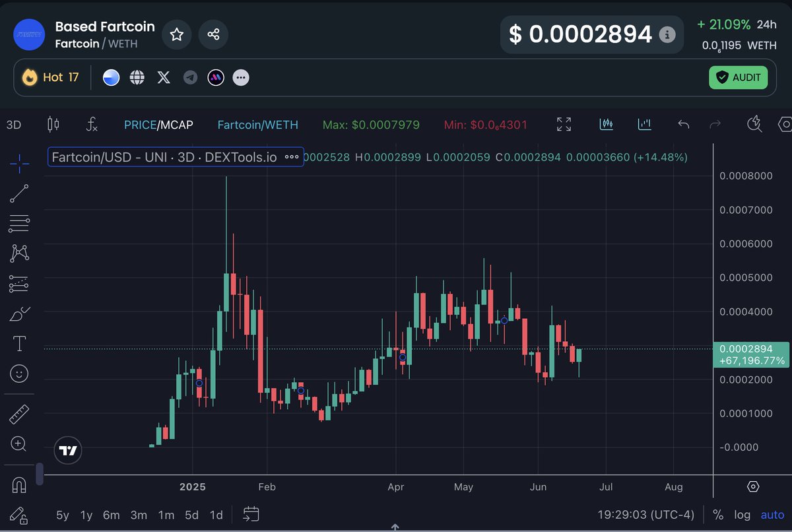The width and height of the screenshot is (792, 532).
Task: Enter fullscreen chart mode
Action: tap(564, 124)
